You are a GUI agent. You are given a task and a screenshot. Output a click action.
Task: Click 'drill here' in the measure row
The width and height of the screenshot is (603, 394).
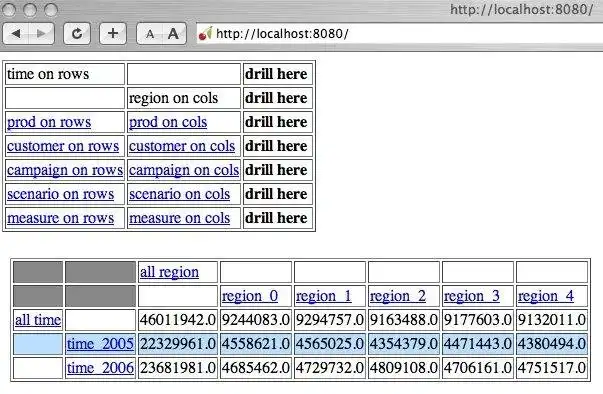(x=276, y=218)
